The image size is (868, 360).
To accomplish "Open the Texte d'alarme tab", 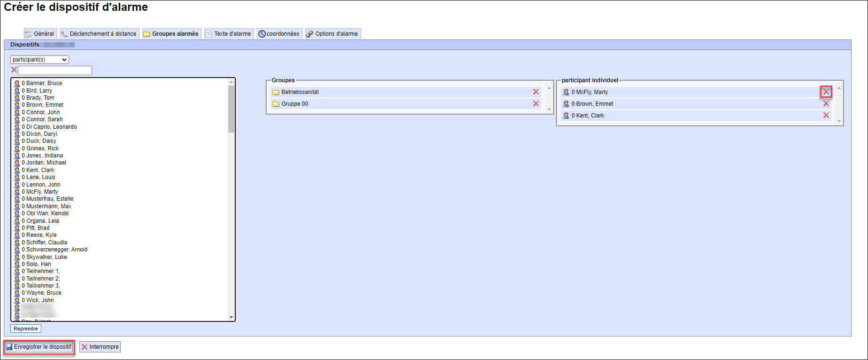I will pos(229,34).
